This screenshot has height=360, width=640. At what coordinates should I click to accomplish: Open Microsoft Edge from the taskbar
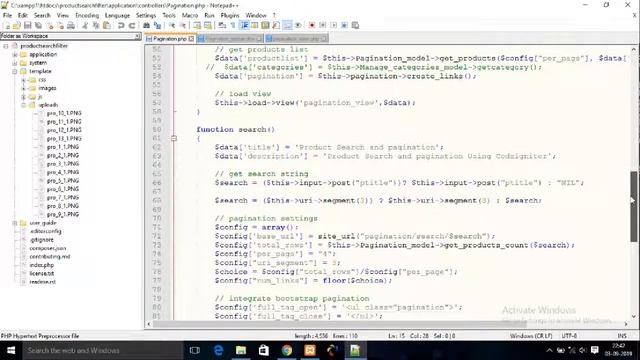(218, 351)
